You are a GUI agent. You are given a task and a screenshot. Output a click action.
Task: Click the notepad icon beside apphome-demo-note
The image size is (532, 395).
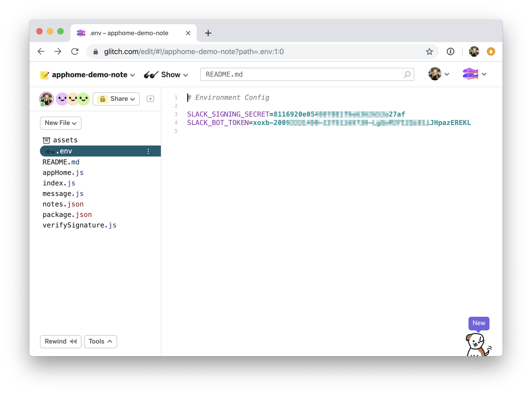click(x=45, y=74)
